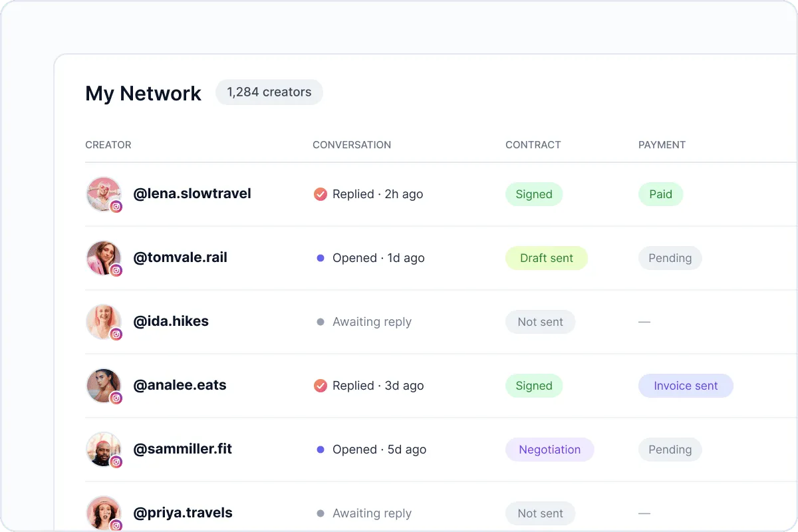This screenshot has height=532, width=798.
Task: Click the Instagram badge on @analee.eats' avatar
Action: tap(116, 398)
